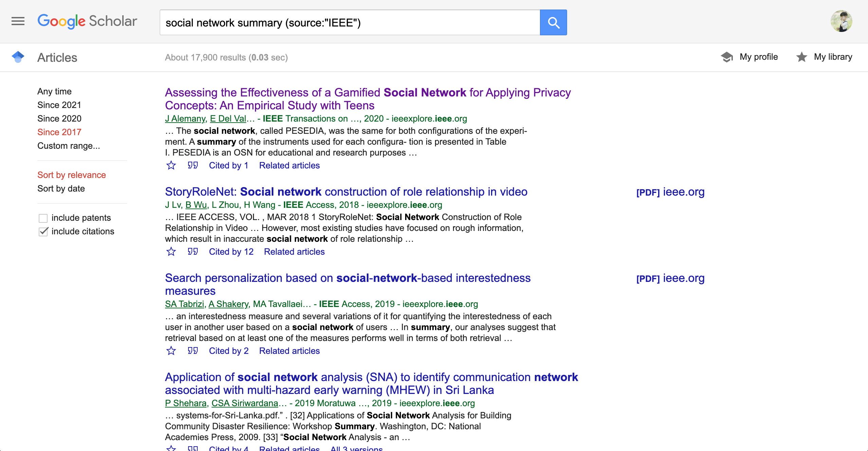The width and height of the screenshot is (868, 451).
Task: Save the Gamified Social Network article with star
Action: [x=171, y=165]
